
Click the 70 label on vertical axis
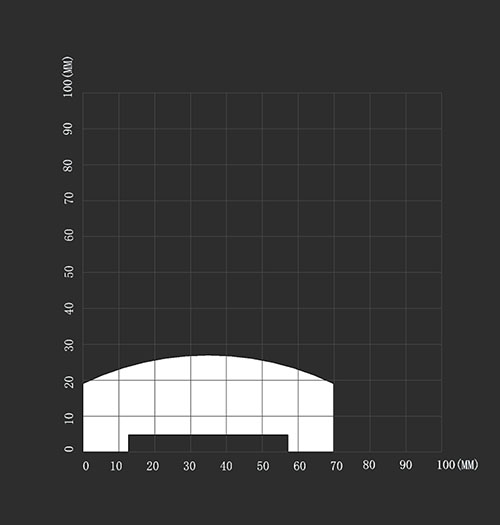click(x=68, y=198)
